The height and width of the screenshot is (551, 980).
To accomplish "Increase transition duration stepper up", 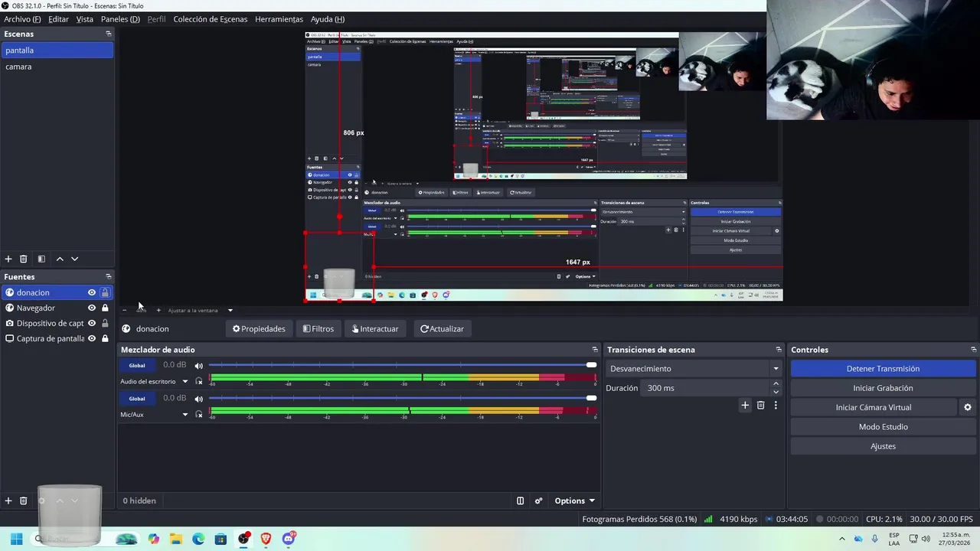I will pyautogui.click(x=776, y=384).
